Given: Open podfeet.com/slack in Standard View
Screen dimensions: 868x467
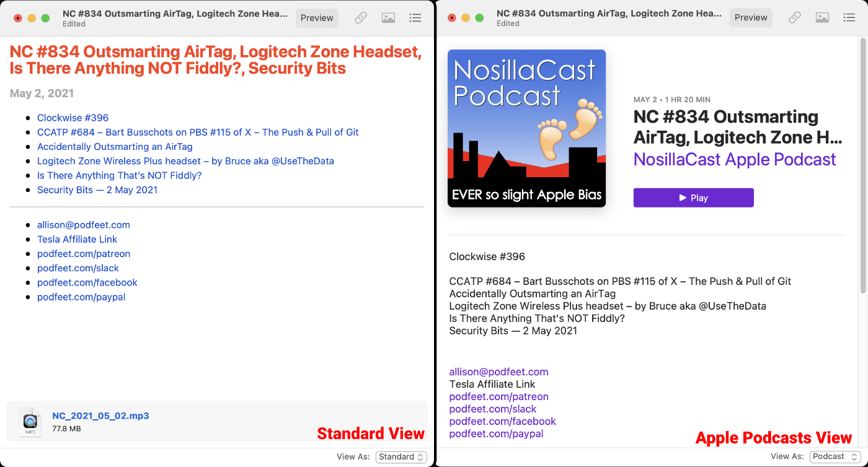Looking at the screenshot, I should click(x=78, y=268).
